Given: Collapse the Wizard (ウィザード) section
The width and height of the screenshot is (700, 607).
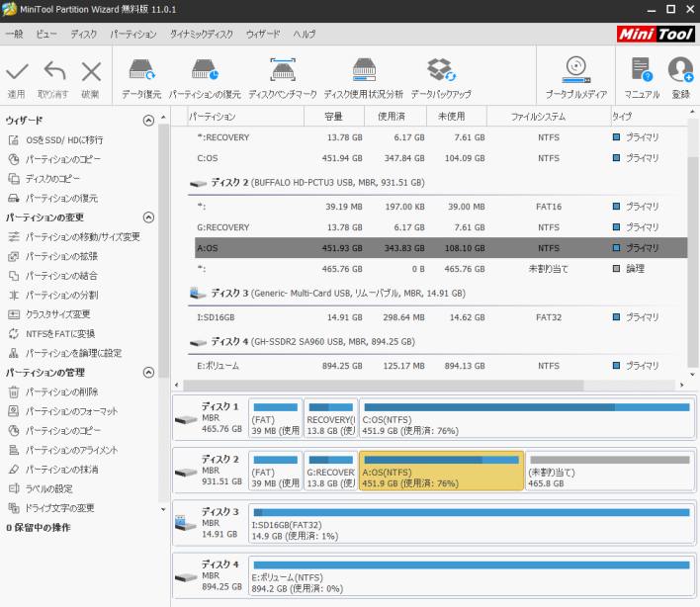Looking at the screenshot, I should point(148,121).
